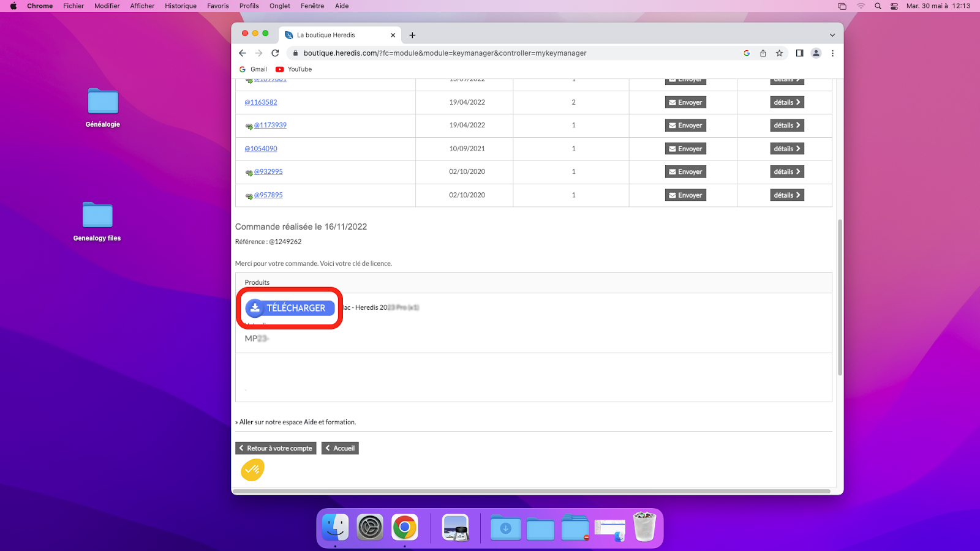Click the address bar URL field
Image resolution: width=980 pixels, height=551 pixels.
tap(445, 53)
